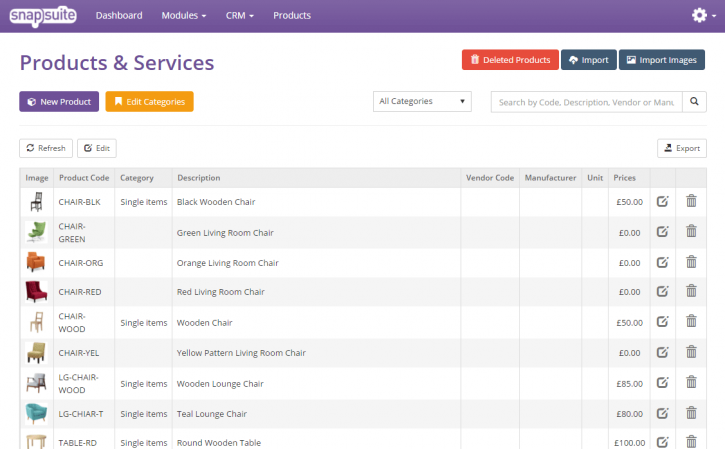Screen dimensions: 725x449
Task: Open Edit Categories
Action: tap(149, 101)
